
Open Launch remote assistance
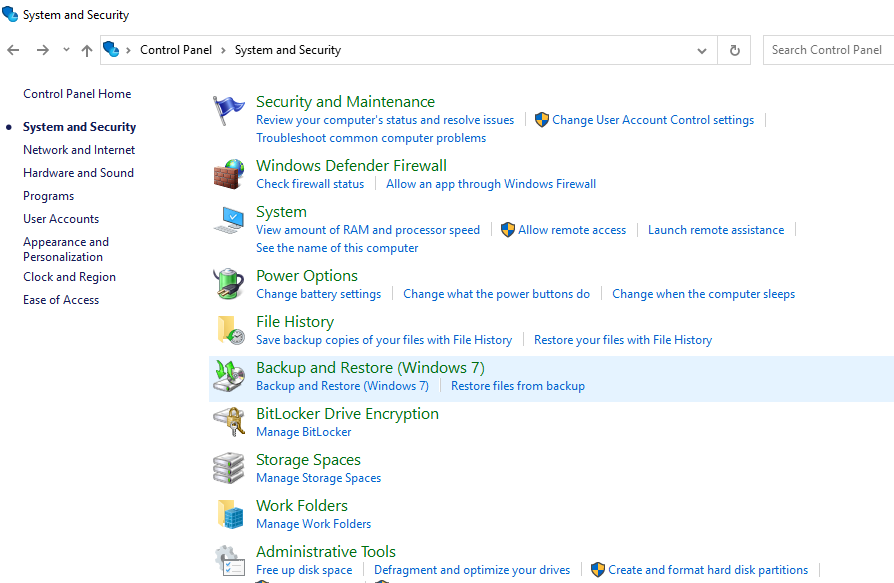pos(716,230)
